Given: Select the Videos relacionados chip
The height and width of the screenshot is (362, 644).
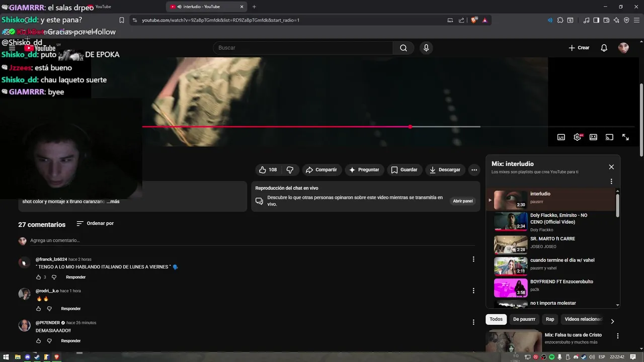Looking at the screenshot, I should pyautogui.click(x=583, y=319).
